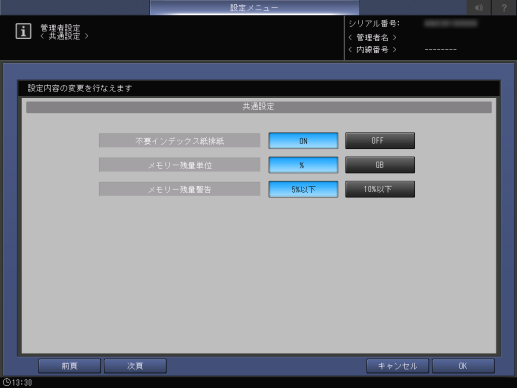Image resolution: width=517 pixels, height=388 pixels.
Task: Choose % as メモリー残量単位
Action: coord(303,165)
